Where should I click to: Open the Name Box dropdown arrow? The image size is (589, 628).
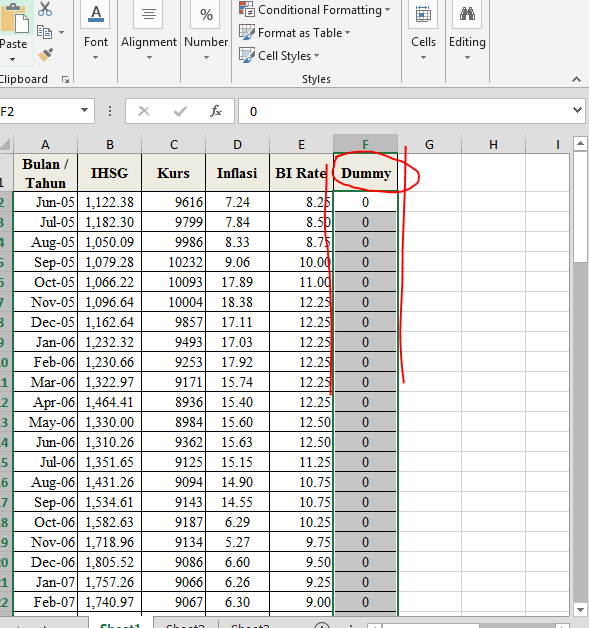pyautogui.click(x=84, y=110)
